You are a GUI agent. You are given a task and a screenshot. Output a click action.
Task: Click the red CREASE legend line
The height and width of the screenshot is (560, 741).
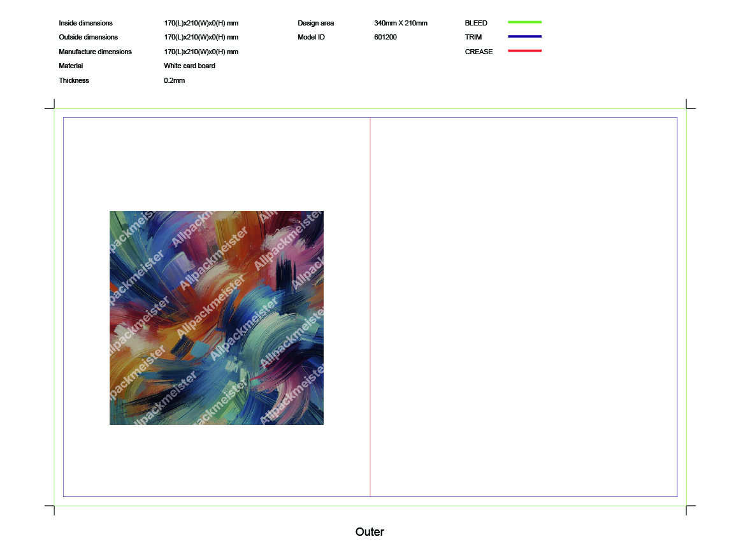(524, 50)
